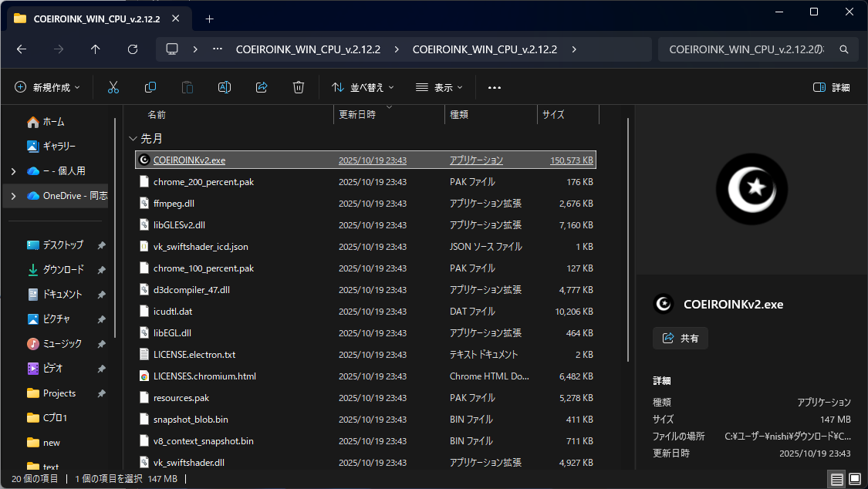Click the This PC monitor icon in address bar
The width and height of the screenshot is (868, 489).
[x=172, y=49]
